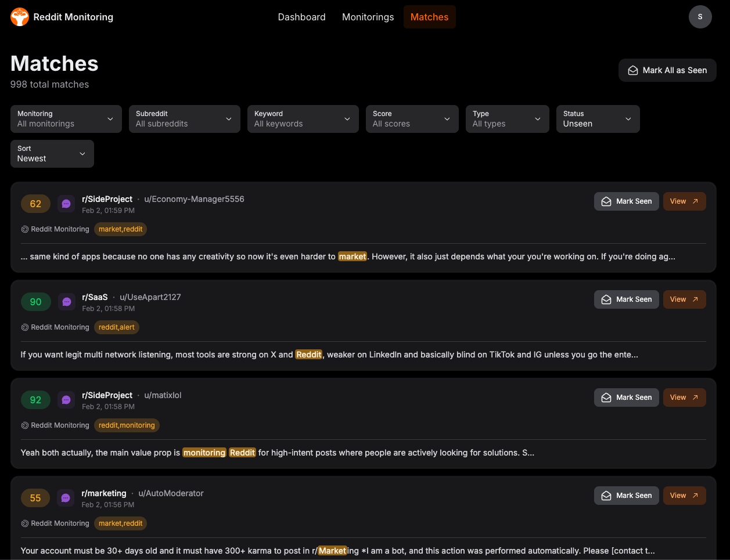Click the envelope icon inside Mark All as Seen
The width and height of the screenshot is (730, 560).
click(x=632, y=70)
